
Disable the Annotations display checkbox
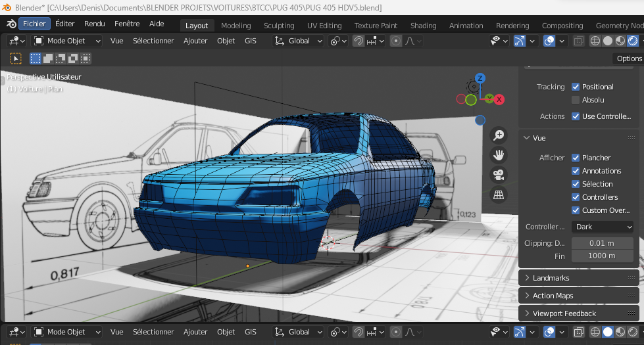point(576,171)
